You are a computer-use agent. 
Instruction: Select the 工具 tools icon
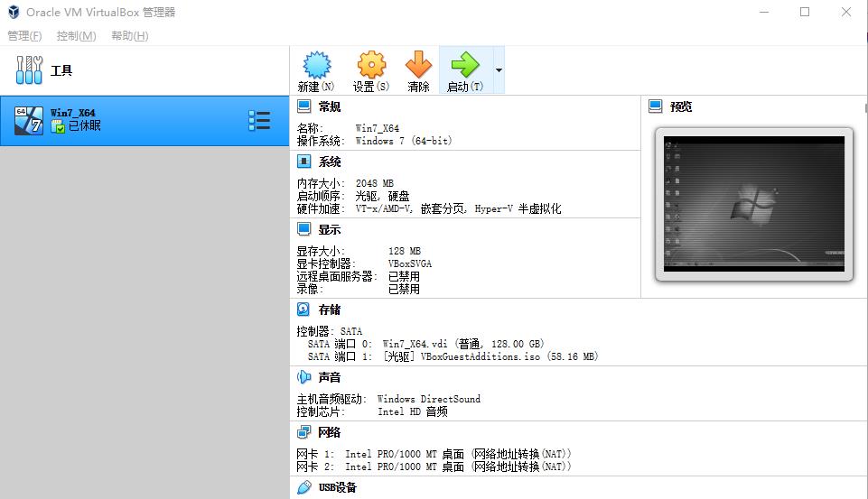[x=29, y=70]
